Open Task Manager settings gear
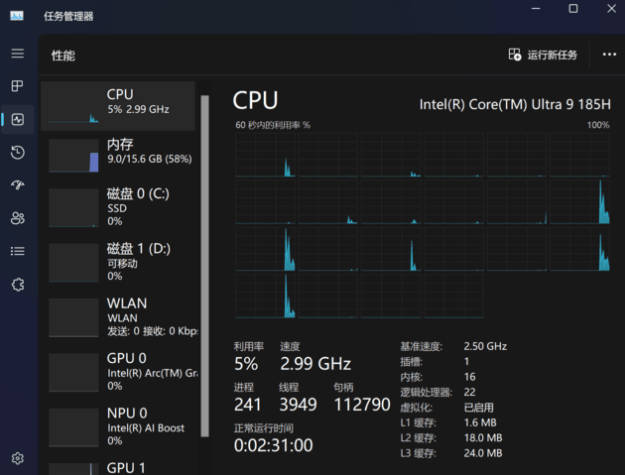 point(18,458)
